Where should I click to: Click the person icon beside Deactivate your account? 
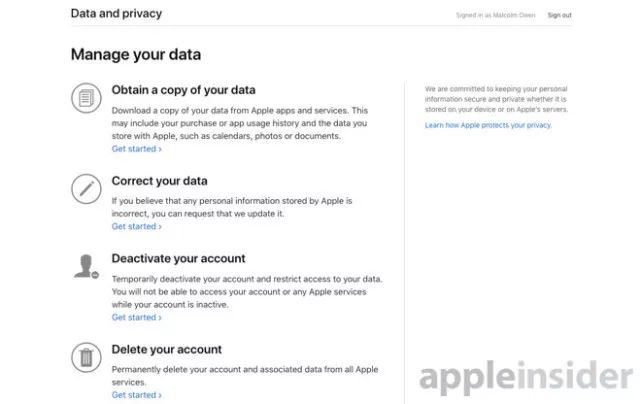point(86,265)
